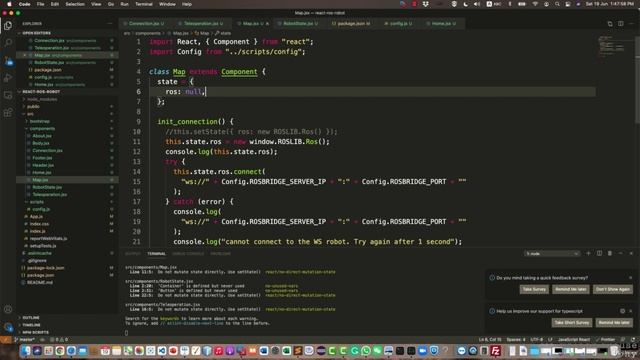The image size is (640, 360).
Task: Open the Search view in the activity bar
Action: point(8,42)
